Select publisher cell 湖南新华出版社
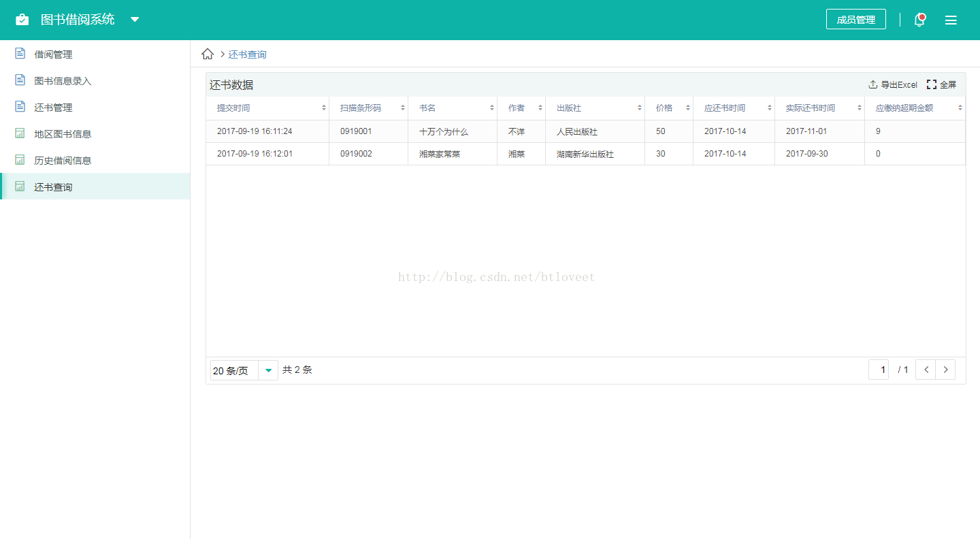The height and width of the screenshot is (539, 980). [x=595, y=154]
